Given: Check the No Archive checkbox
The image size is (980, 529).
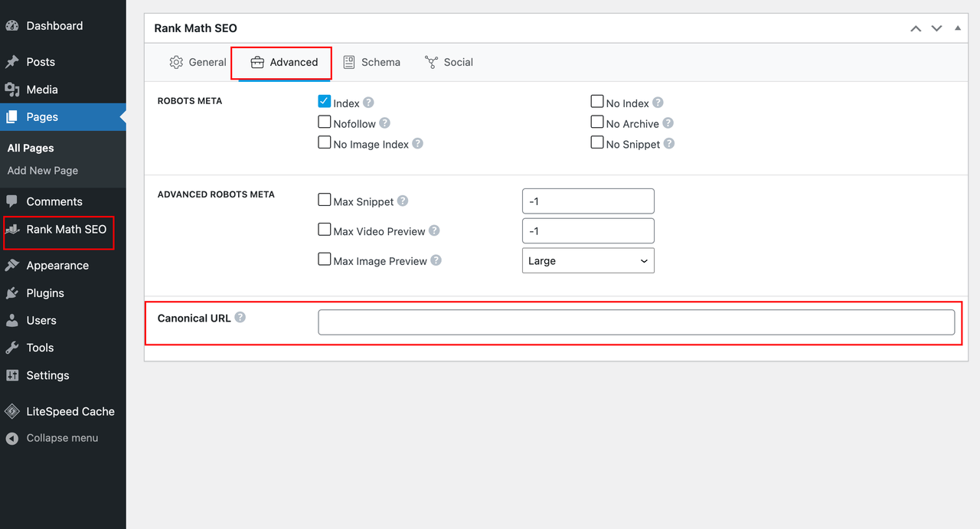Looking at the screenshot, I should pyautogui.click(x=597, y=122).
